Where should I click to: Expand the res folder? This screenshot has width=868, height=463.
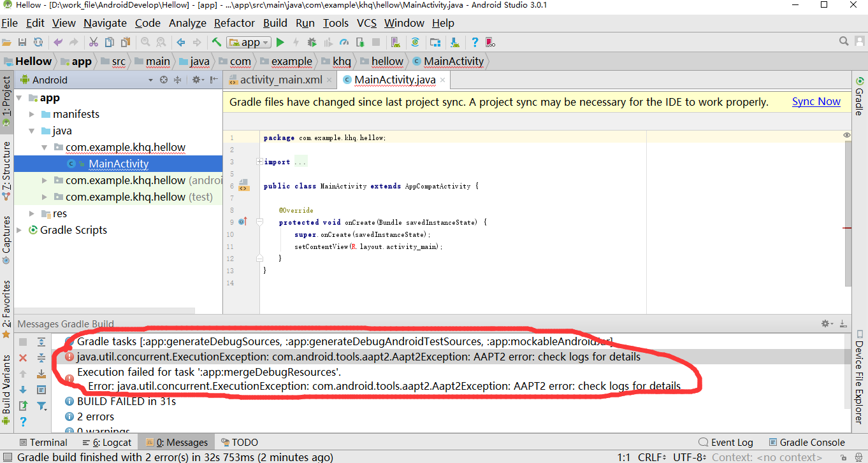click(32, 213)
